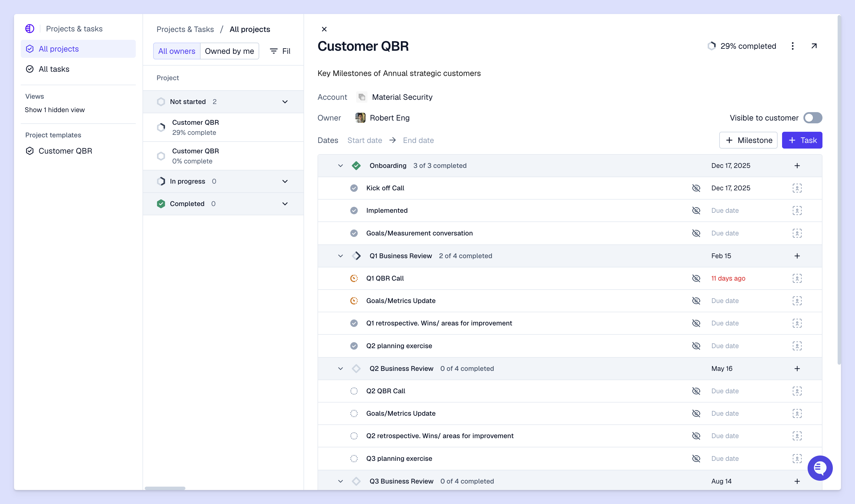The height and width of the screenshot is (504, 855).
Task: Click the Start date field
Action: (x=364, y=140)
